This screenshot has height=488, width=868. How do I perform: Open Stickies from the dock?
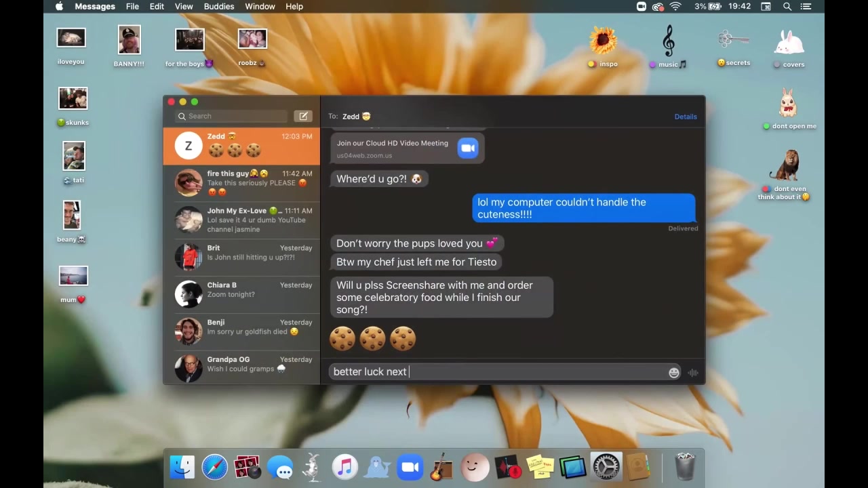pyautogui.click(x=540, y=467)
